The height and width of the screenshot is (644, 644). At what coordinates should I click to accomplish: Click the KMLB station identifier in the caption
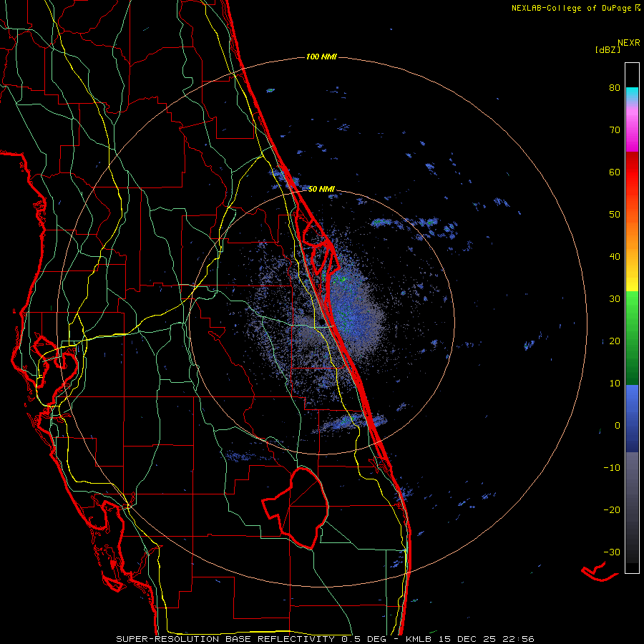420,639
